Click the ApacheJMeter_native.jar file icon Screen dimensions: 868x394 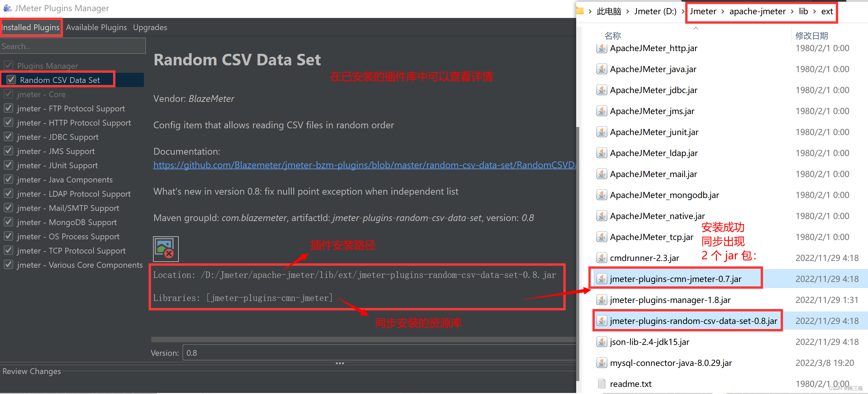(x=602, y=216)
